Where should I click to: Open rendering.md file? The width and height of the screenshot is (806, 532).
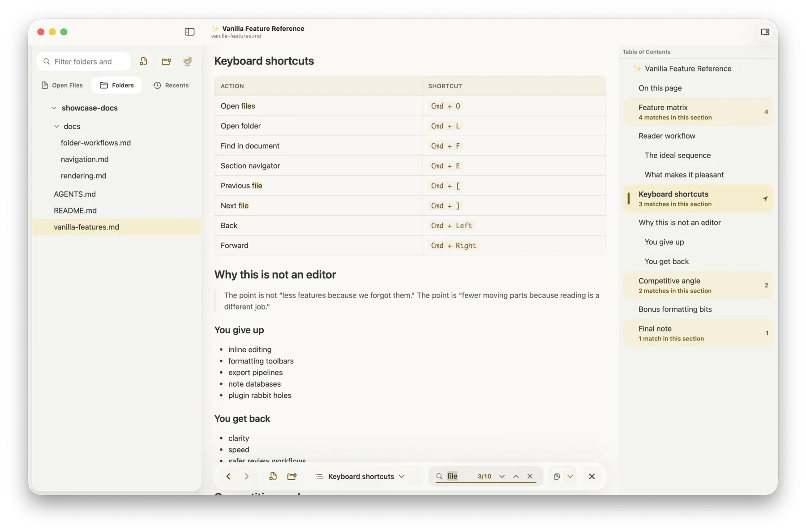pyautogui.click(x=84, y=176)
